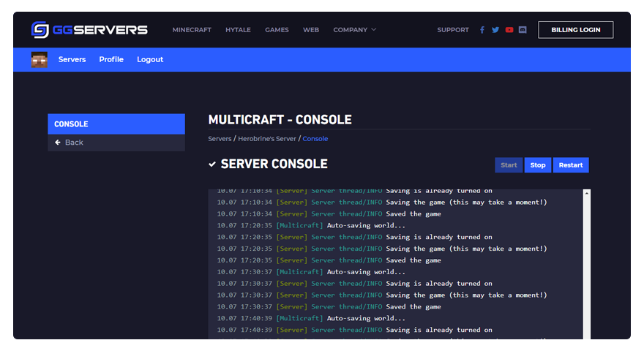644x351 pixels.
Task: Click the Multicraft - Console page heading
Action: tap(280, 119)
